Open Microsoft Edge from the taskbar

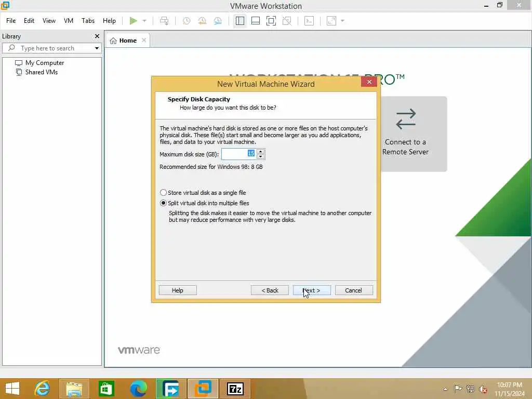(138, 389)
